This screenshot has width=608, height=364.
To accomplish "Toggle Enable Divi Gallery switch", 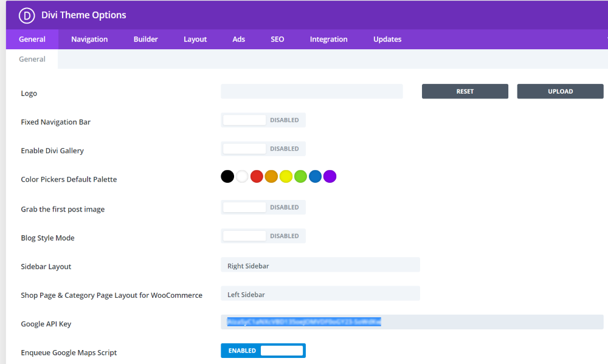I will coord(263,149).
